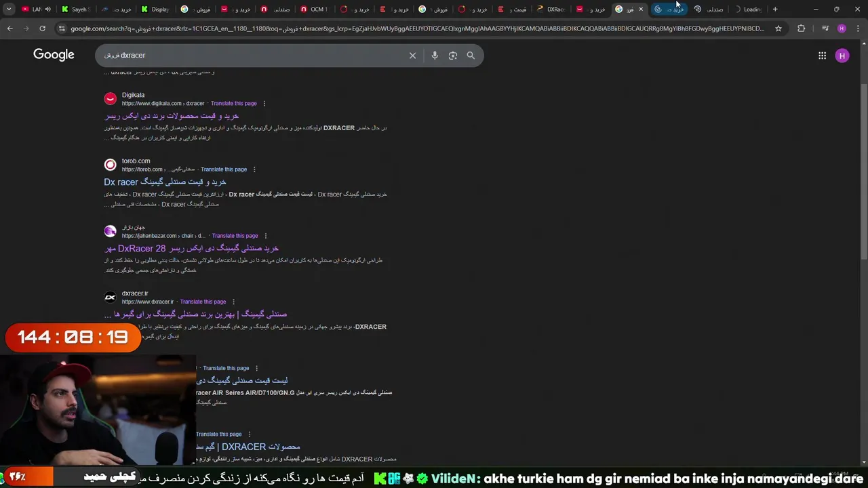Reload the current page
Image resolution: width=868 pixels, height=488 pixels.
pos(42,28)
